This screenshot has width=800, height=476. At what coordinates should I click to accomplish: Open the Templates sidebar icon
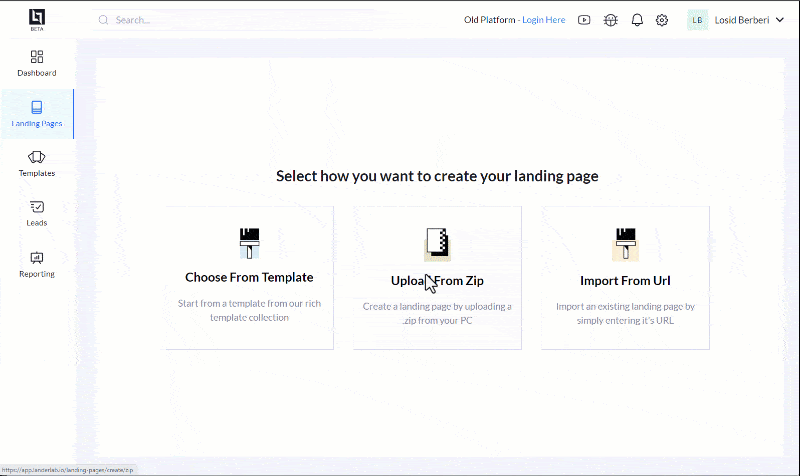click(37, 157)
